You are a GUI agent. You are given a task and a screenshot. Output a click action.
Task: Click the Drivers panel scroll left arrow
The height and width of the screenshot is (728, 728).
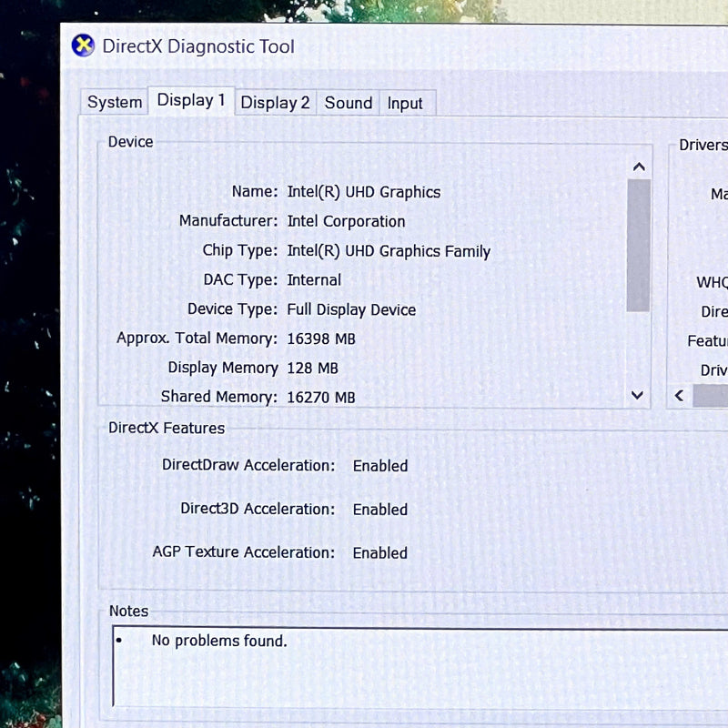(679, 396)
